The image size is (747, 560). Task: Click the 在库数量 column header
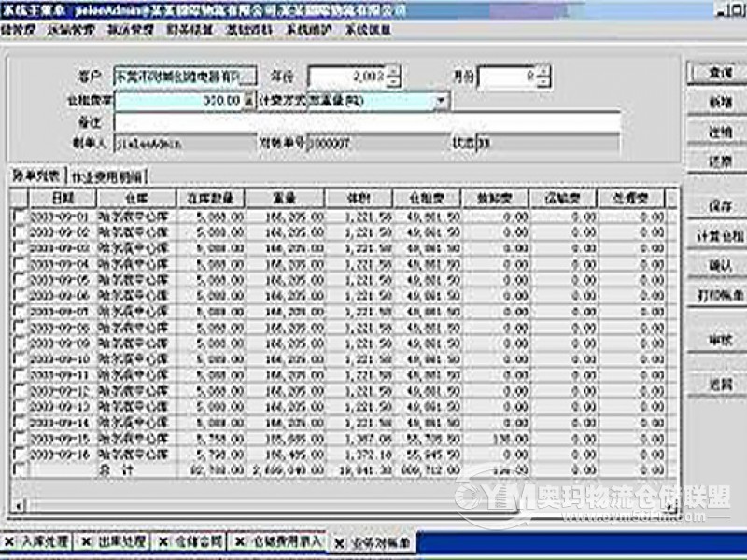tap(211, 198)
